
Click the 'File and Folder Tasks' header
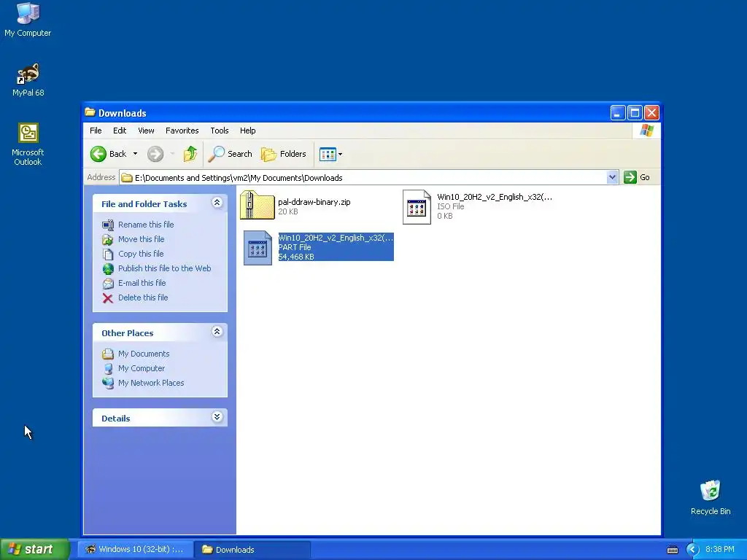144,204
